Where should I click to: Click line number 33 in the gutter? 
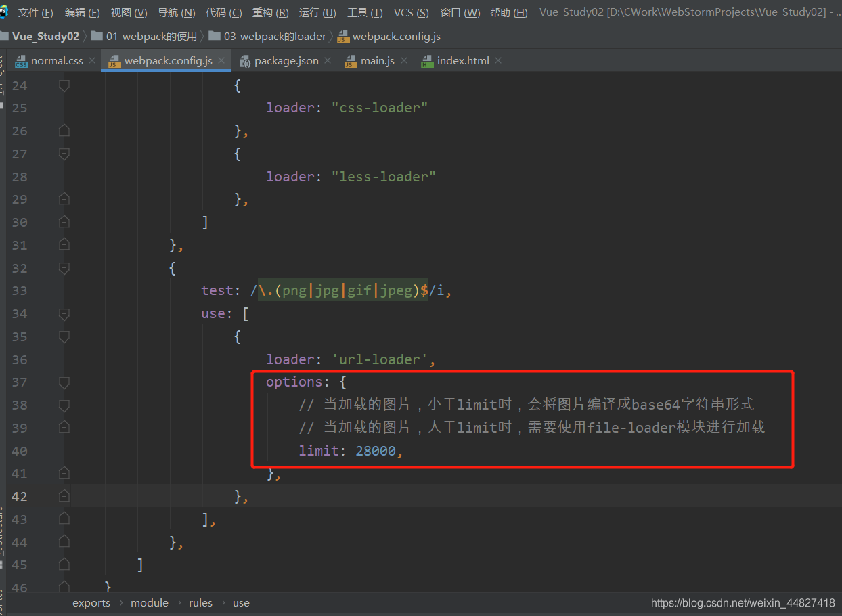[20, 290]
